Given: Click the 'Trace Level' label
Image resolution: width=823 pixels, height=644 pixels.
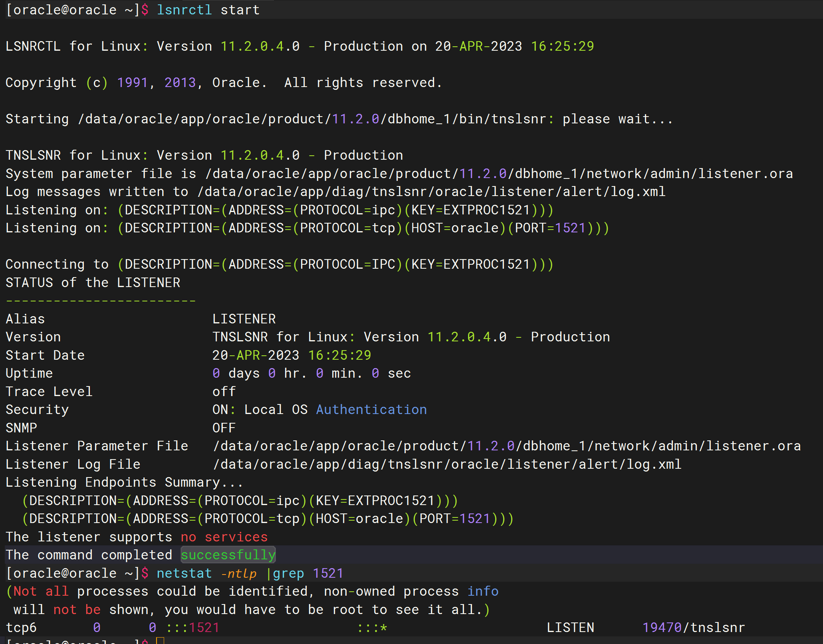Looking at the screenshot, I should click(49, 392).
